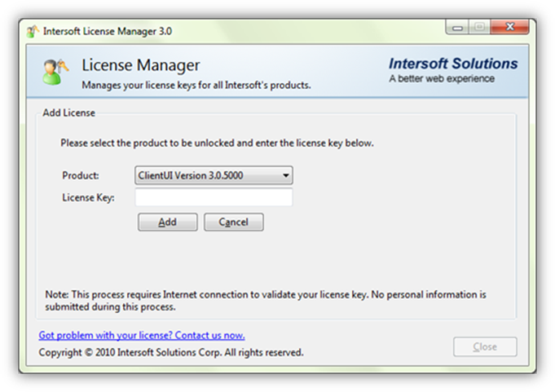Click the Cancel button
555x392 pixels.
click(234, 222)
